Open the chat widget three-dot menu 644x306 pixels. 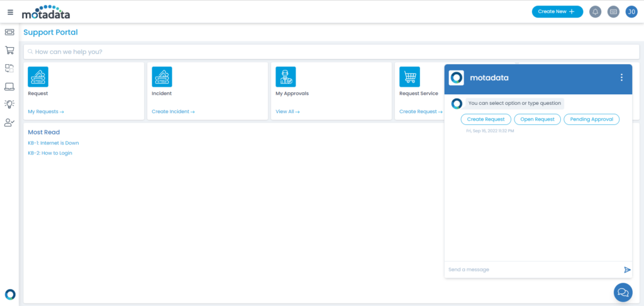(621, 77)
